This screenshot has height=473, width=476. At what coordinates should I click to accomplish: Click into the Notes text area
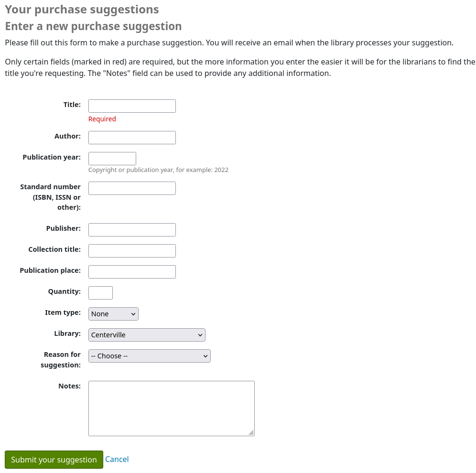tap(171, 408)
